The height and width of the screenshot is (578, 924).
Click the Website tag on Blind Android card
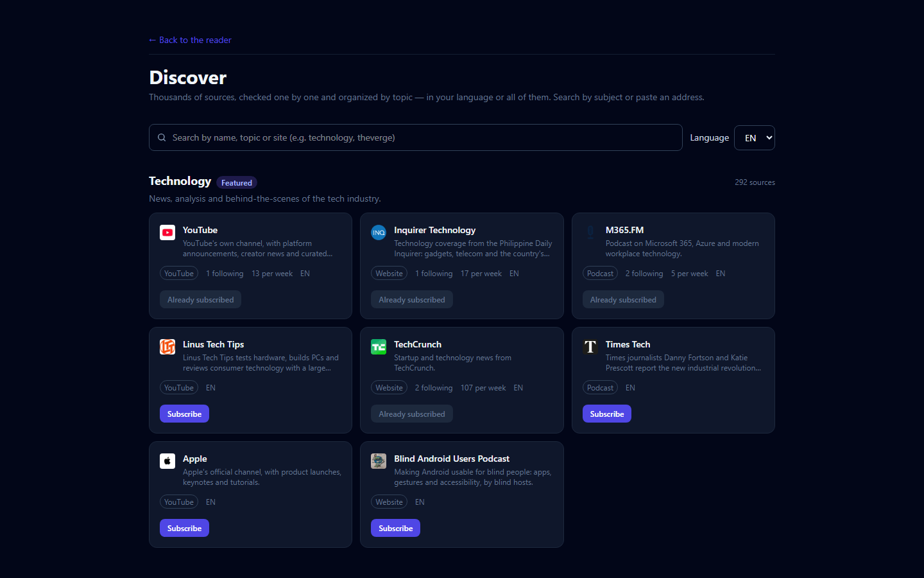[x=389, y=502]
